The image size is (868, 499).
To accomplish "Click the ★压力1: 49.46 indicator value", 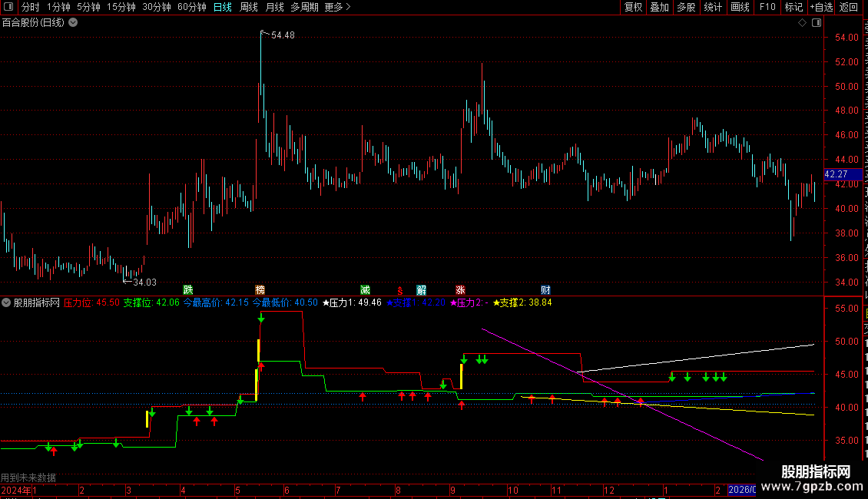I will (x=352, y=302).
